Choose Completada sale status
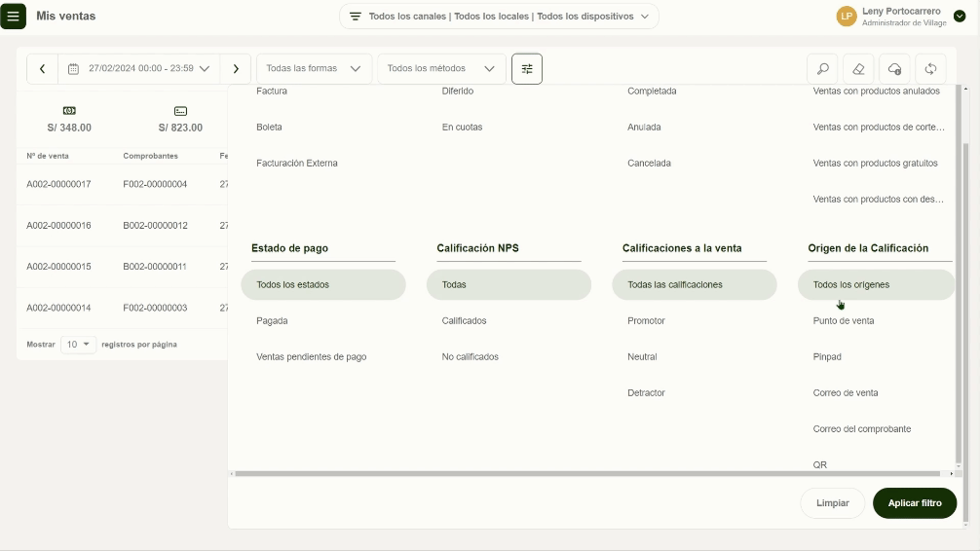 coord(652,92)
